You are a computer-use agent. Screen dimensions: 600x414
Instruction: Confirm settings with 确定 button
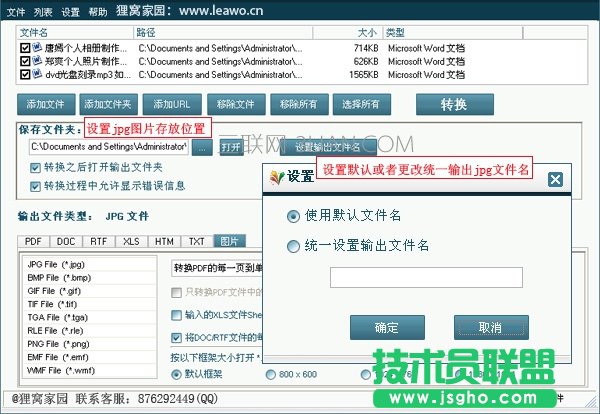(387, 328)
